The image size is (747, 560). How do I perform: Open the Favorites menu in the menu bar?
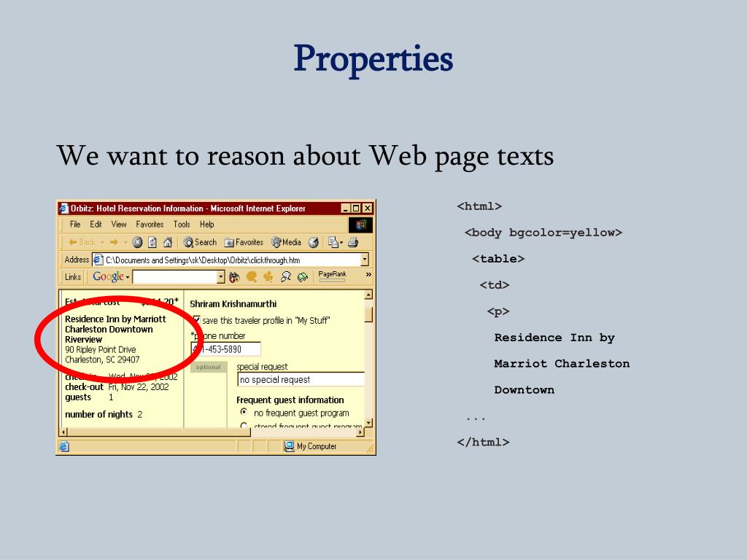point(150,225)
